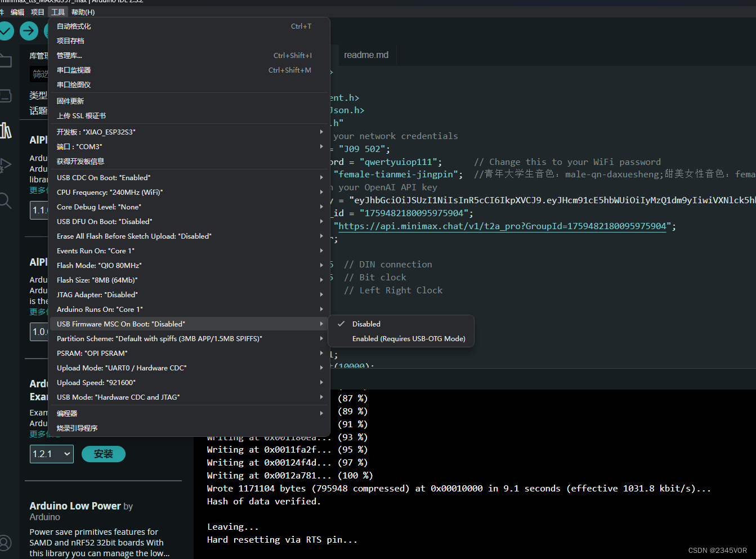Image resolution: width=756 pixels, height=559 pixels.
Task: Expand PSRAM OPI PSRAM submenu
Action: click(189, 353)
